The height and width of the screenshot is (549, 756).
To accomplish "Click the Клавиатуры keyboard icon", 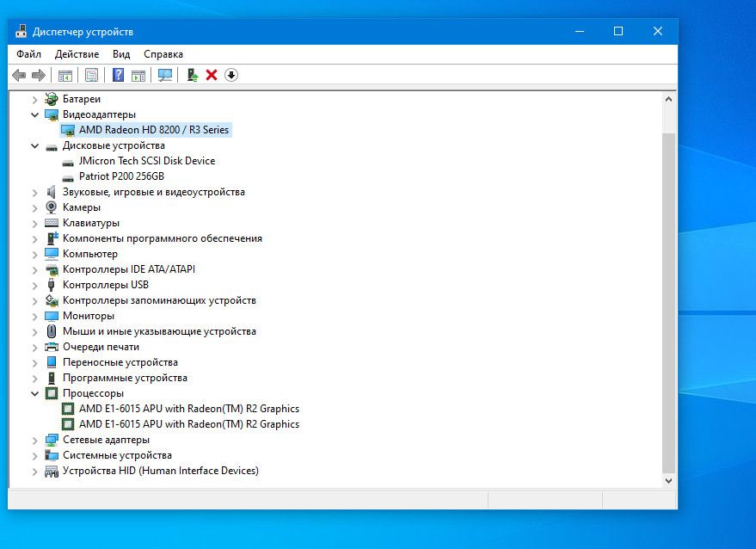I will 51,223.
